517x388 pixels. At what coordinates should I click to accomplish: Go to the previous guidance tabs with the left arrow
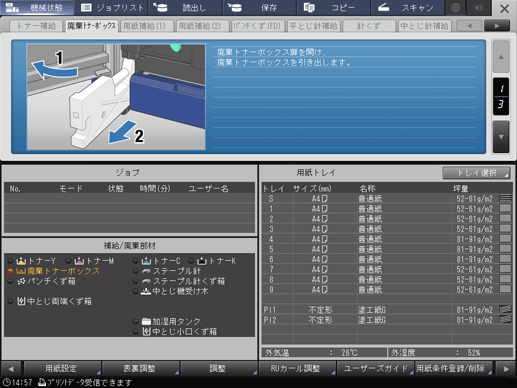tap(469, 26)
